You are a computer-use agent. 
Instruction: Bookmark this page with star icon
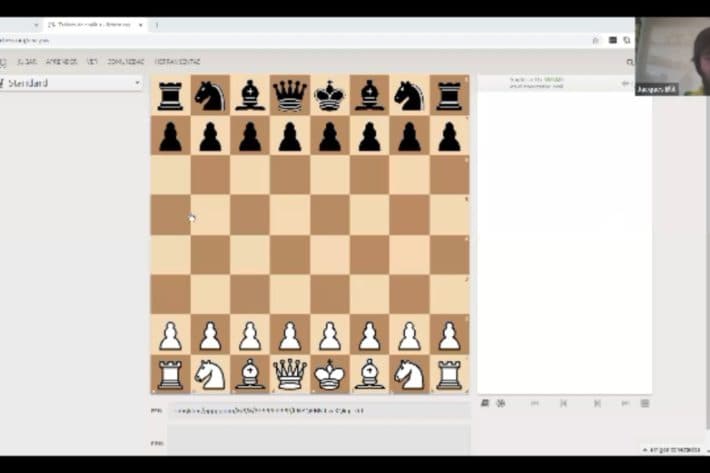(x=596, y=41)
